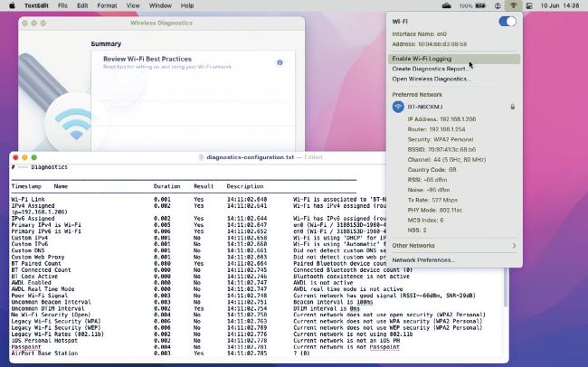Open the Help menu
Image resolution: width=588 pixels, height=367 pixels.
click(187, 5)
